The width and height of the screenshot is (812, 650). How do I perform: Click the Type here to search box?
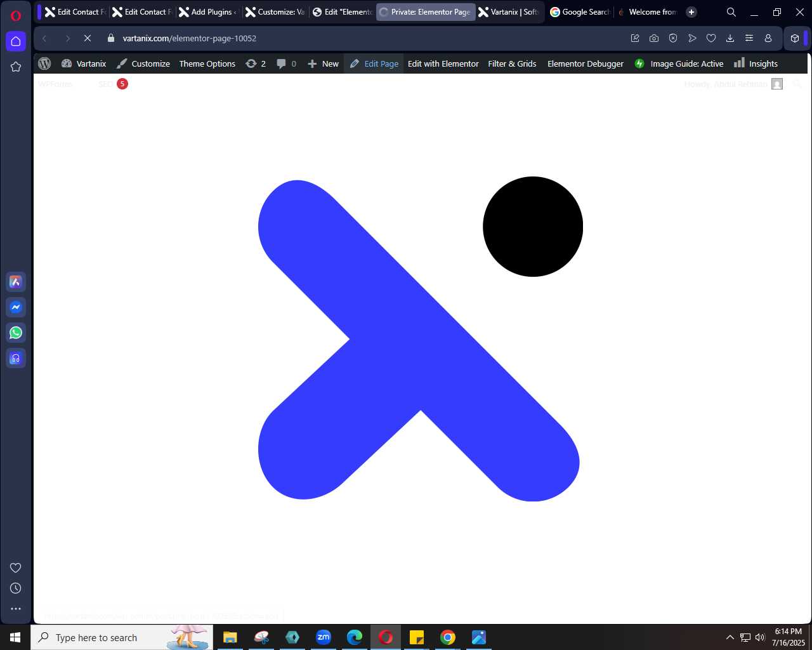pyautogui.click(x=122, y=637)
